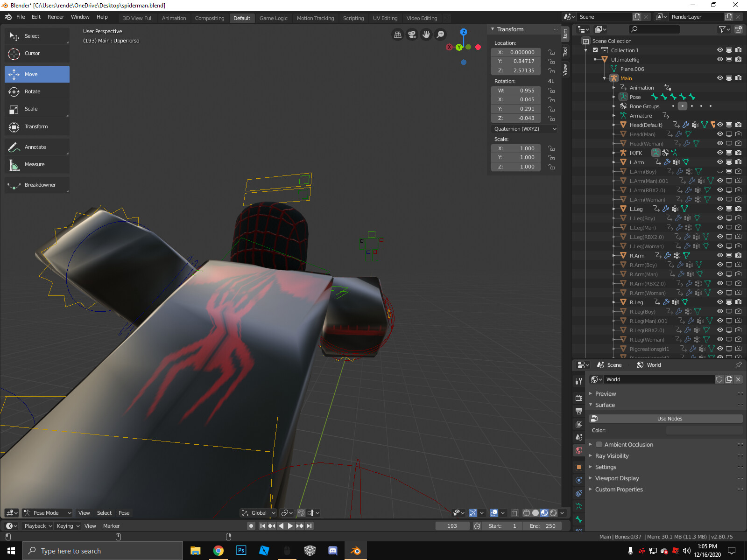This screenshot has width=747, height=560.
Task: Toggle visibility of L.Arm object
Action: pyautogui.click(x=720, y=162)
